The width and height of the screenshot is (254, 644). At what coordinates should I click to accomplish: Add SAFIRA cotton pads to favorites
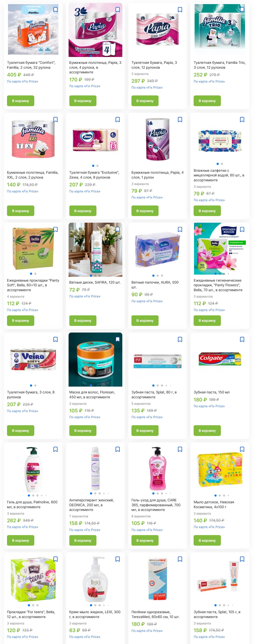117,229
